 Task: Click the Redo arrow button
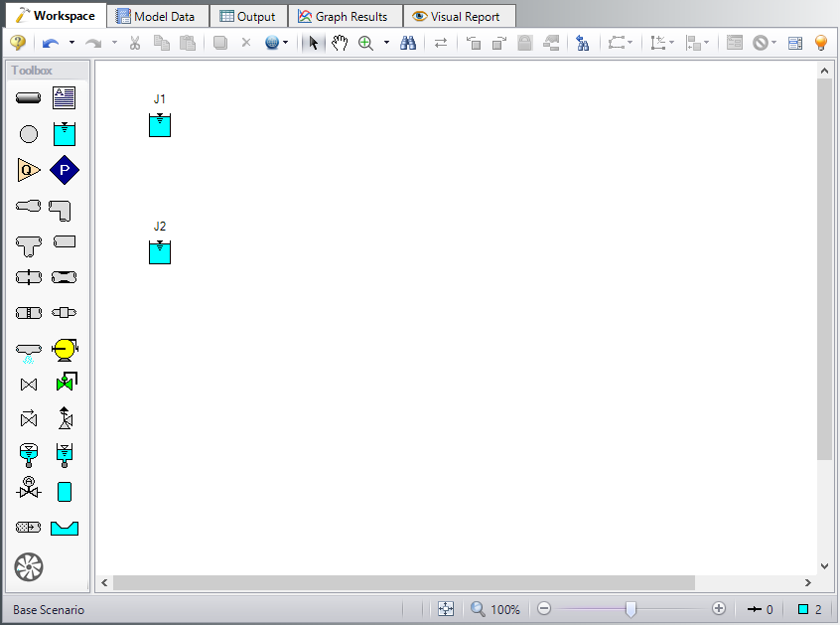coord(93,43)
